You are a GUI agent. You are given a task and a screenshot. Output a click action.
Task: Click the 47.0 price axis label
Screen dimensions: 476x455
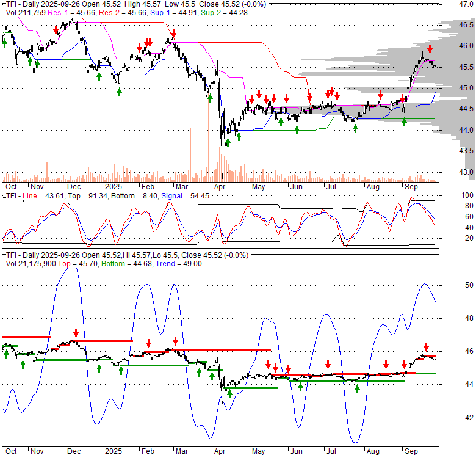tap(466, 4)
